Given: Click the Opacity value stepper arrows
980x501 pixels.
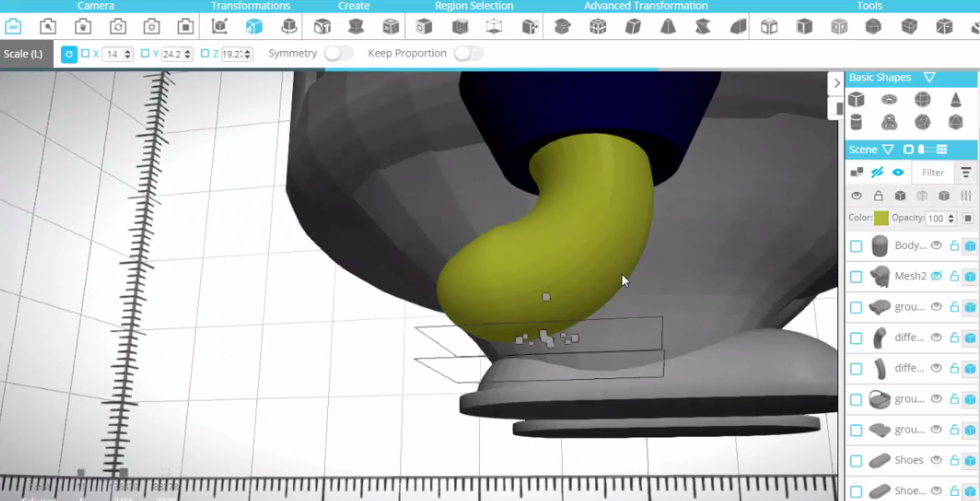Looking at the screenshot, I should (x=952, y=218).
